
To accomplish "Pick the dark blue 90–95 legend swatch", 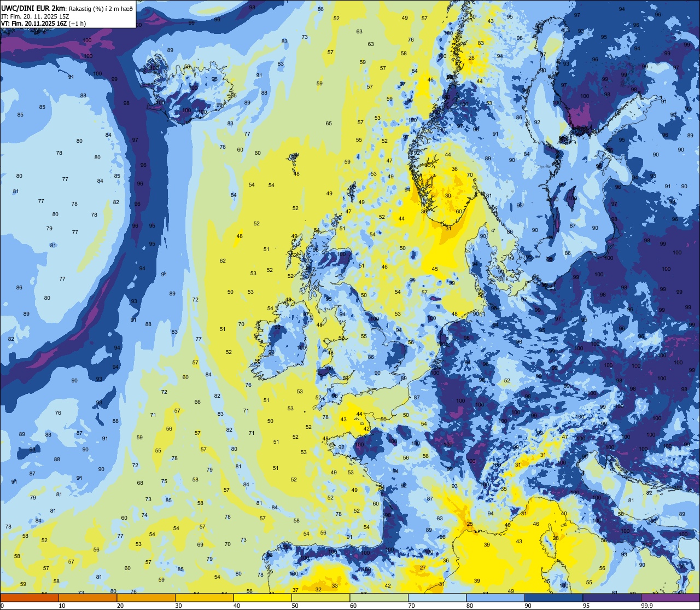I will click(x=553, y=598).
